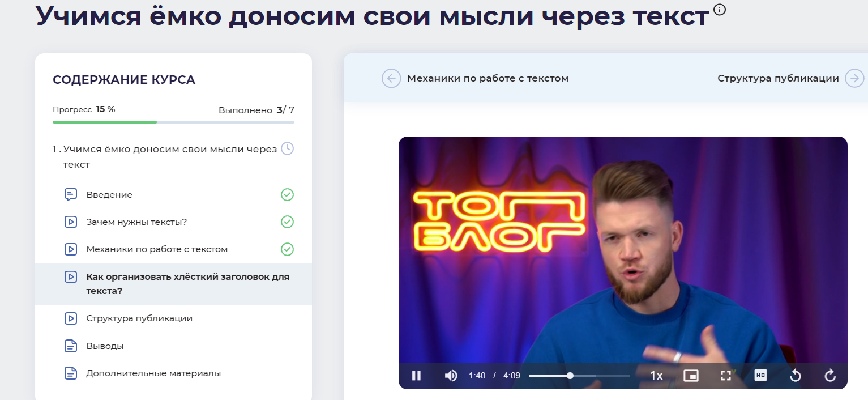Click the video icon beside Структура публикации
Viewport: 868px width, 400px height.
(70, 318)
